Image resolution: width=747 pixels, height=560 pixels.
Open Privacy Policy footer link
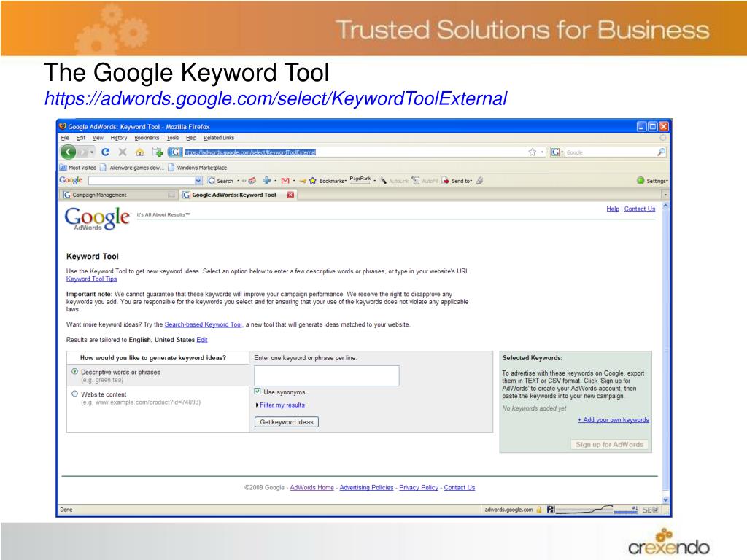419,488
